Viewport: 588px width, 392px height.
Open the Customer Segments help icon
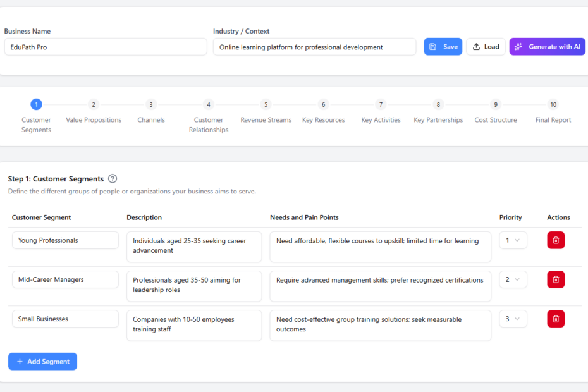point(113,179)
